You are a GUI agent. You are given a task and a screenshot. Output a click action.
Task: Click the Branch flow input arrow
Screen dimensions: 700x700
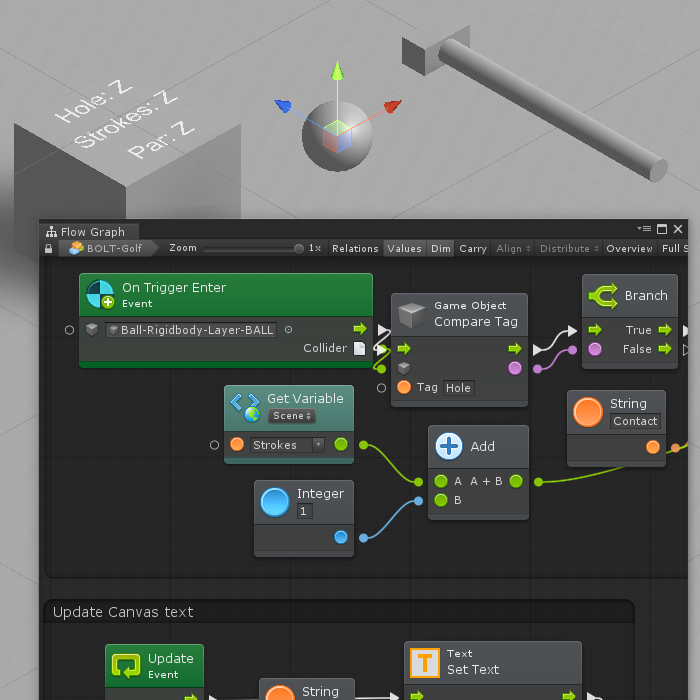pyautogui.click(x=595, y=330)
